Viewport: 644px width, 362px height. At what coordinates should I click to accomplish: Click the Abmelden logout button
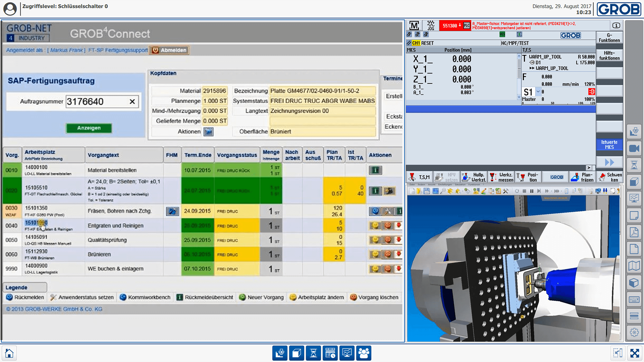click(169, 50)
